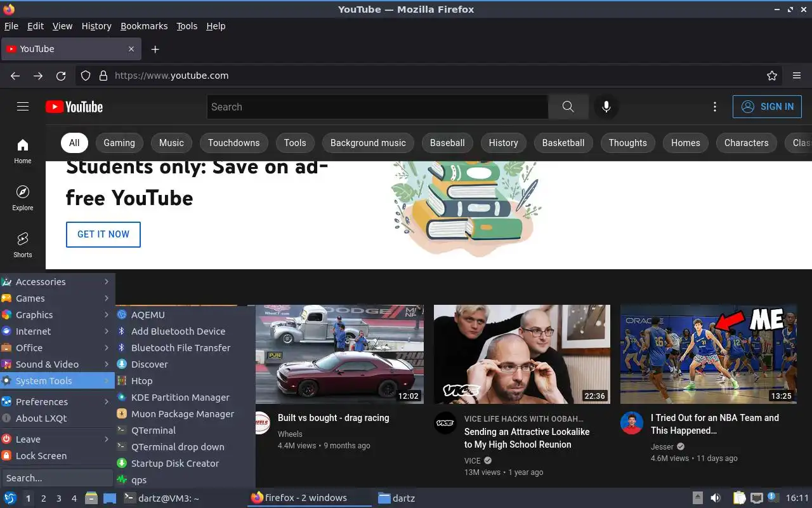Click the Jesser channel avatar
Viewport: 812px width, 508px height.
pyautogui.click(x=632, y=423)
